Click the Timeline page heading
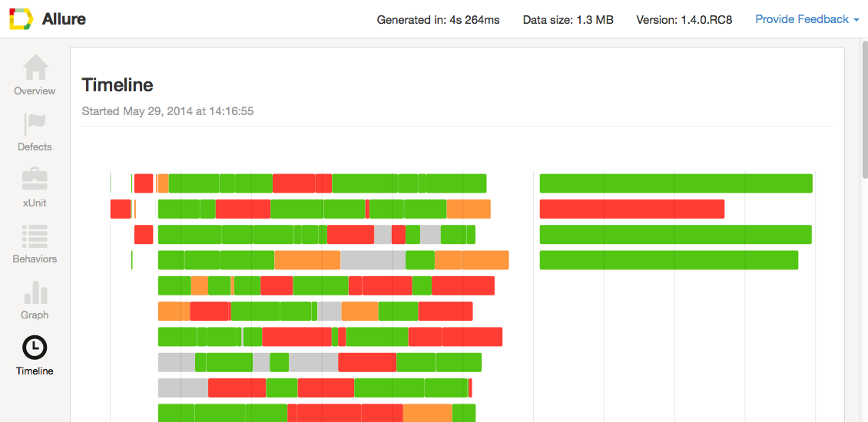Image resolution: width=868 pixels, height=422 pixels. 118,84
